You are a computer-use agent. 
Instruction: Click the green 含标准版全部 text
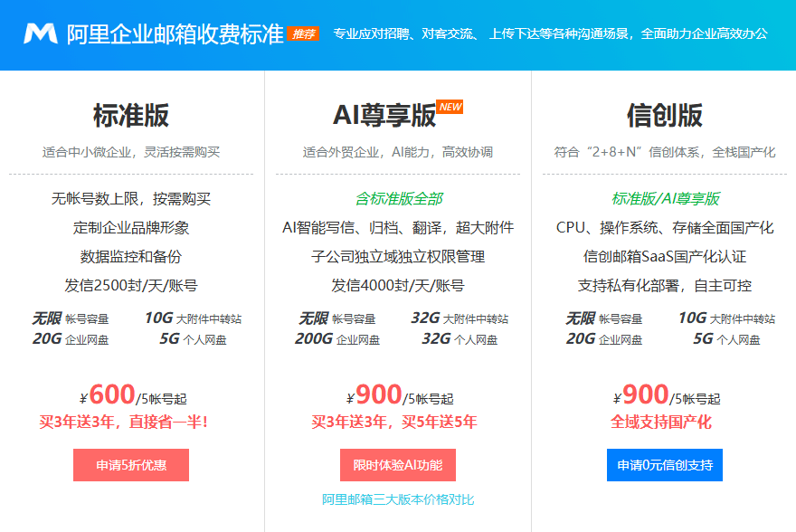pyautogui.click(x=398, y=198)
